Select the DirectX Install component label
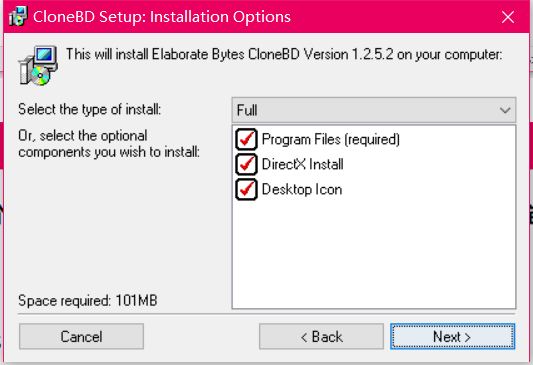533x365 pixels. tap(303, 164)
